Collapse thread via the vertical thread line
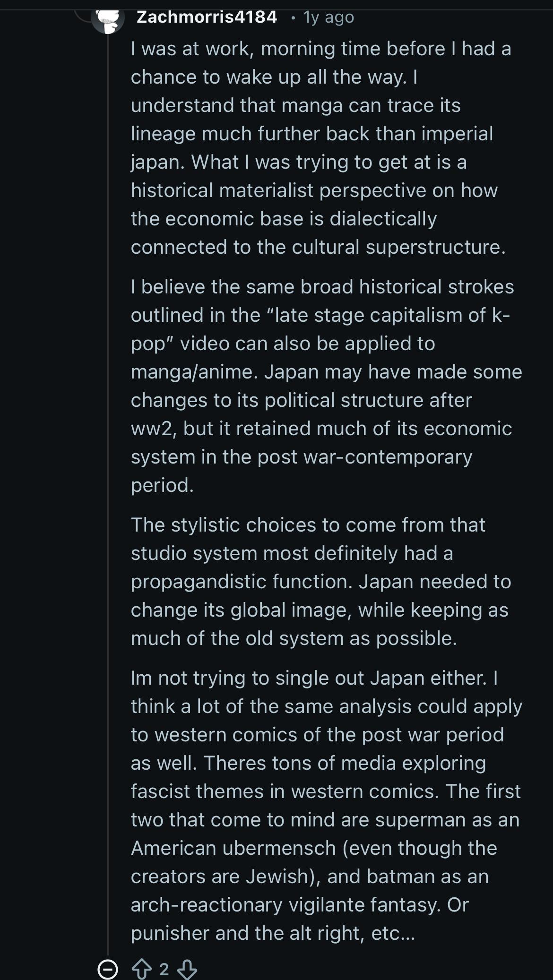Viewport: 553px width, 980px height. click(108, 473)
